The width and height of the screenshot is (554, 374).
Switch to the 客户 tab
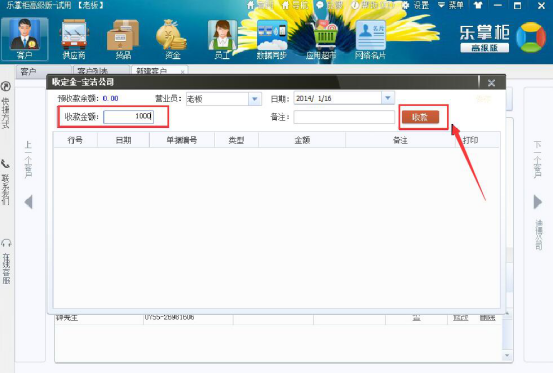(x=43, y=72)
